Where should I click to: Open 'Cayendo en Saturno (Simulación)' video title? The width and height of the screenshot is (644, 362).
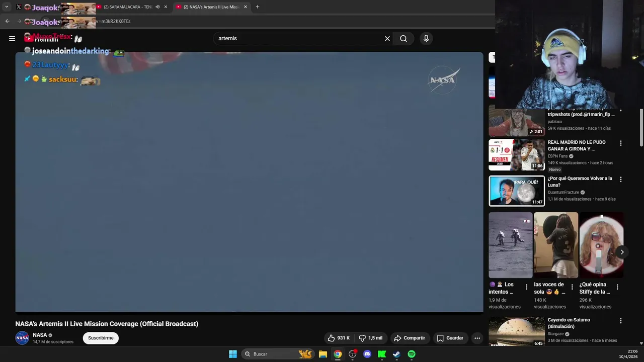point(569,323)
